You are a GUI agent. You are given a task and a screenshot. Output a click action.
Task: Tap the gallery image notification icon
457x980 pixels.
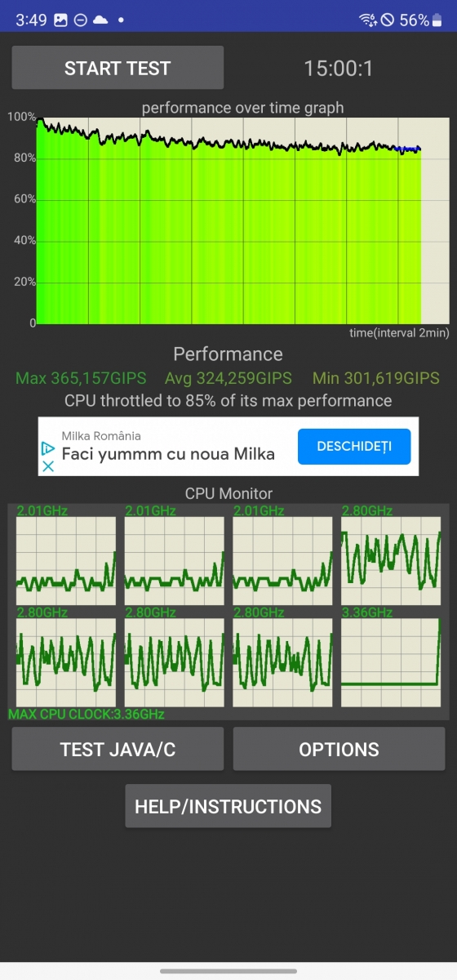(x=60, y=20)
